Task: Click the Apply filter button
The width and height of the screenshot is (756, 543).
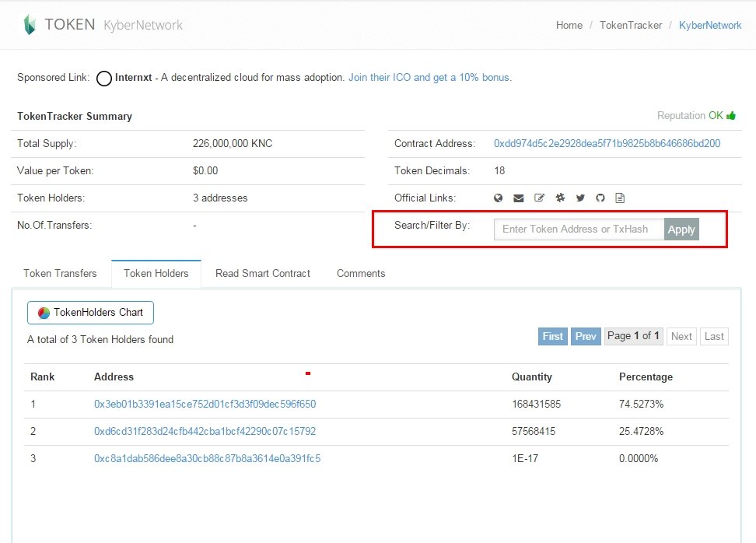Action: click(681, 229)
